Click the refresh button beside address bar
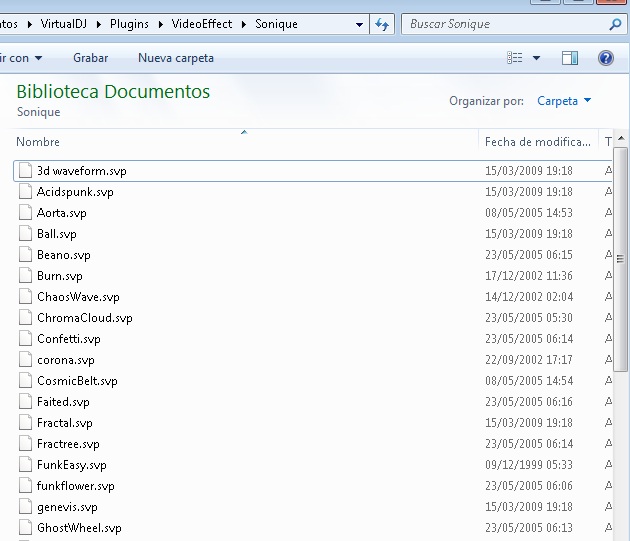 click(x=382, y=24)
